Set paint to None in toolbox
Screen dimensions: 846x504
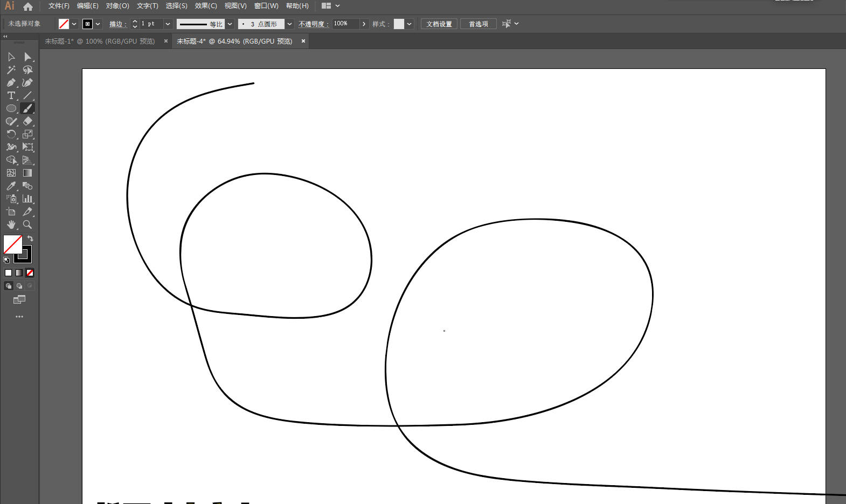(x=30, y=273)
